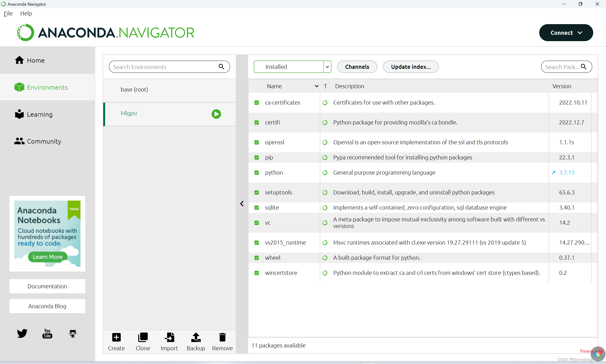
Task: Click the type icon for wheel
Action: click(325, 258)
